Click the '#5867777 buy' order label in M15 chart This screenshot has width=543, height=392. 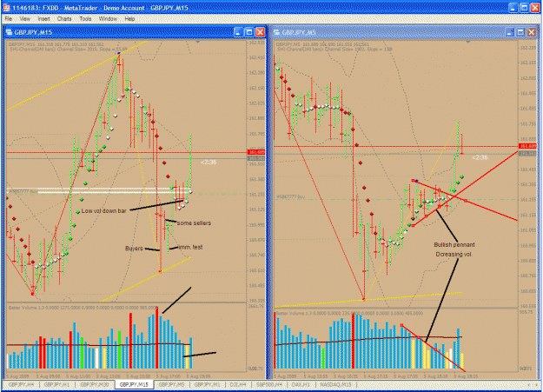[x=23, y=191]
